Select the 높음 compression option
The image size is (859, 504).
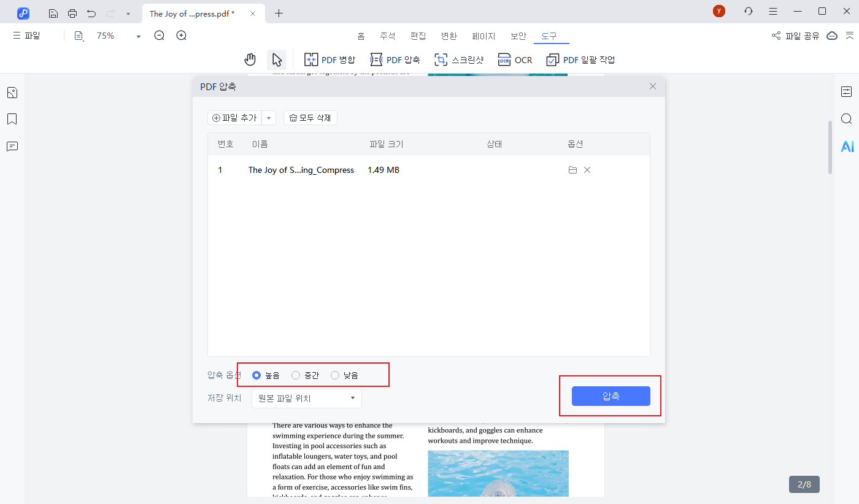[x=256, y=375]
